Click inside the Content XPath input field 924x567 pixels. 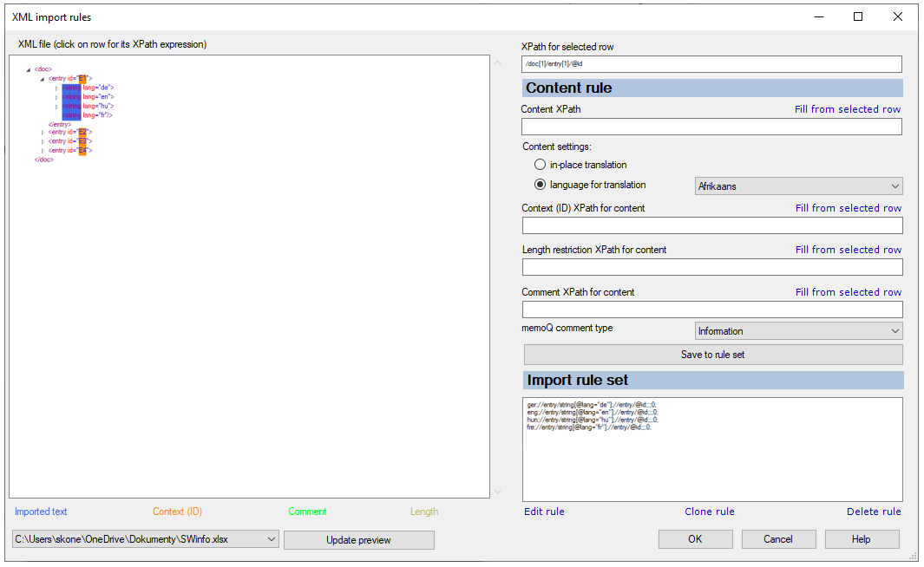[711, 127]
